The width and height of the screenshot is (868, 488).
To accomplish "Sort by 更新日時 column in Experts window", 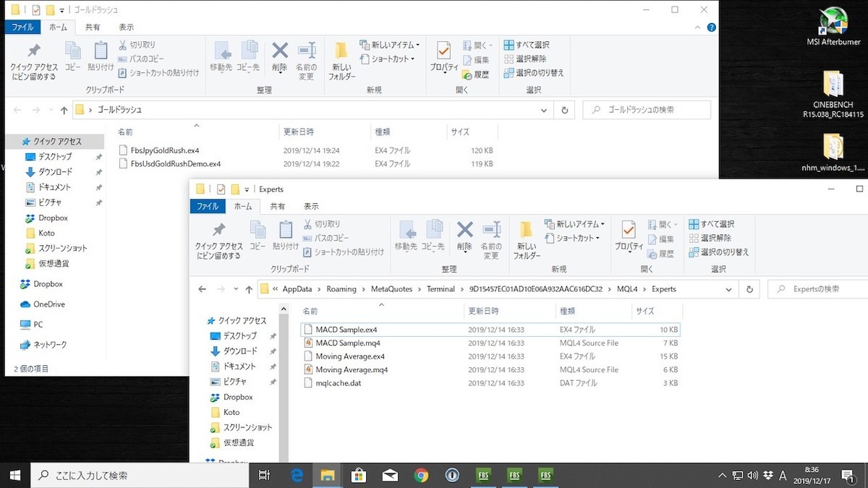I will click(x=509, y=311).
